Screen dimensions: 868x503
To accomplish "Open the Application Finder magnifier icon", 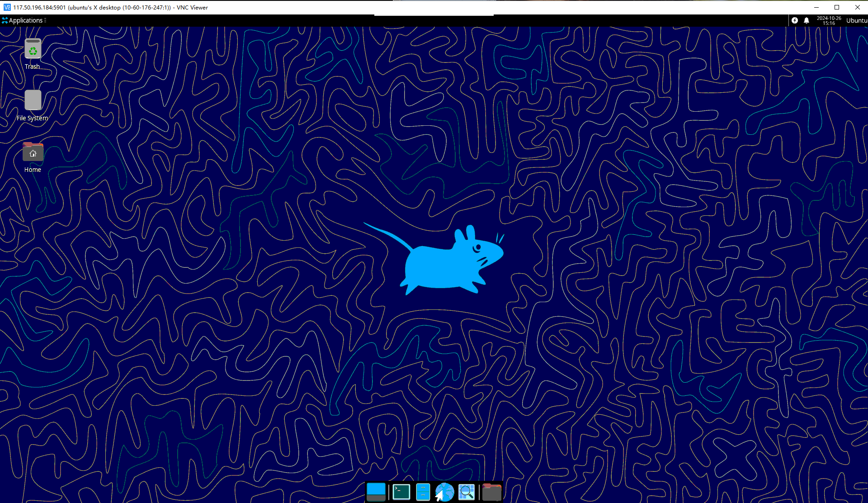I will coord(466,492).
